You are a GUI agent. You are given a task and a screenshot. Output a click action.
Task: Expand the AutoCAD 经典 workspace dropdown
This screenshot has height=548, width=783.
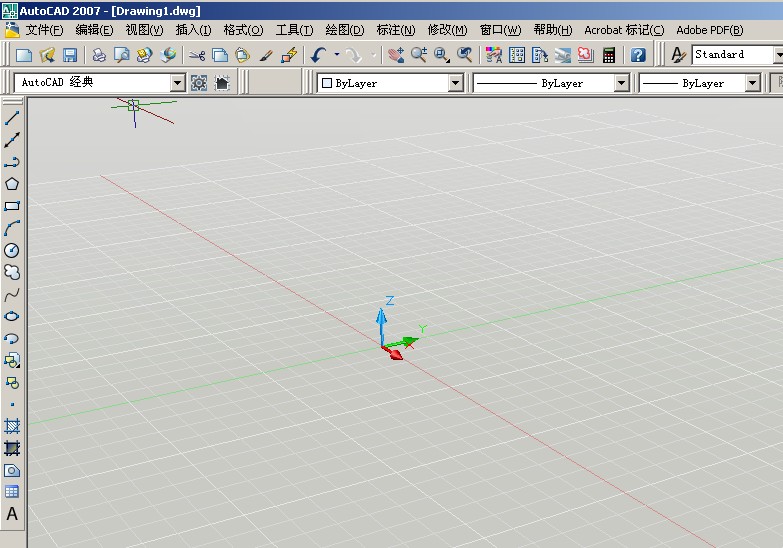pos(177,83)
